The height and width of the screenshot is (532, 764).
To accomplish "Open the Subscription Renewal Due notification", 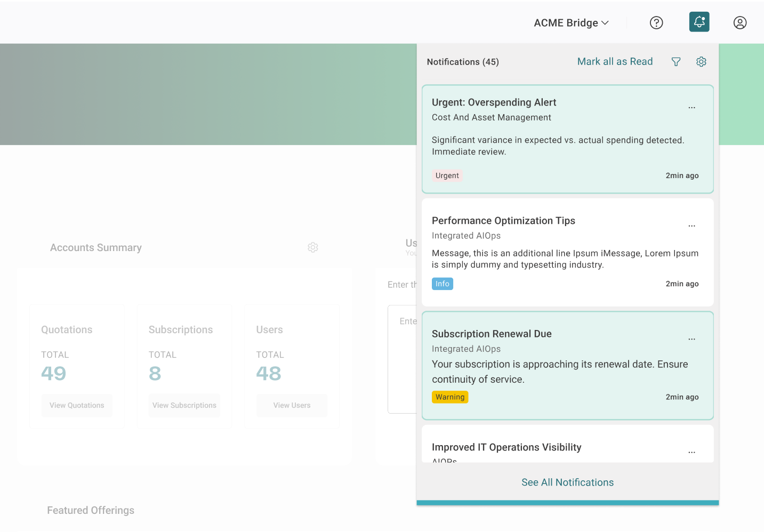I will point(567,366).
